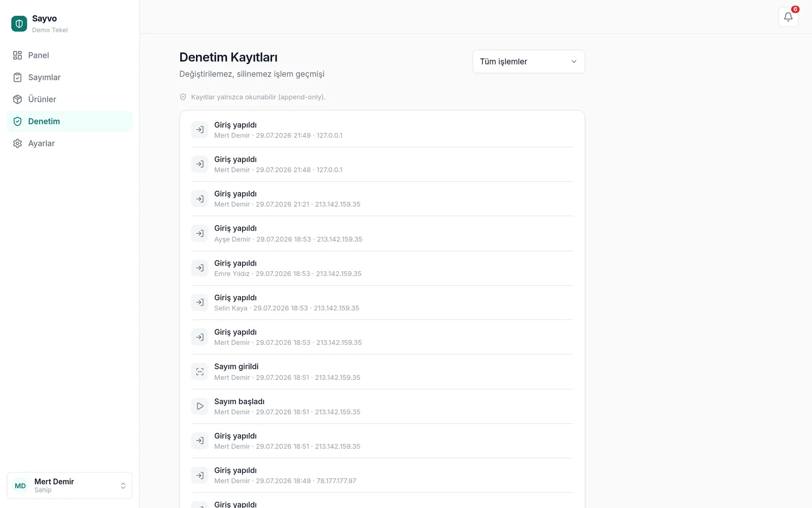Open the Ürünler menu item
The image size is (812, 508).
[70, 99]
